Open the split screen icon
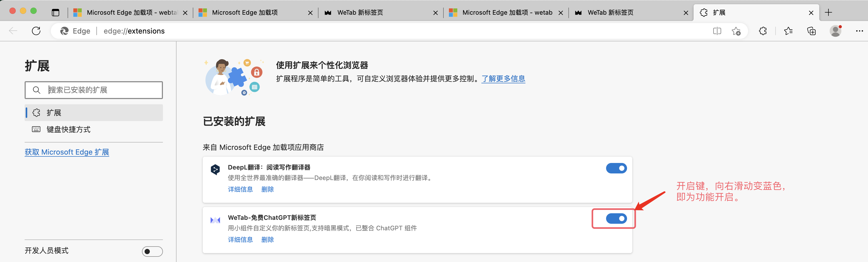Screen dimensions: 868x262 717,31
